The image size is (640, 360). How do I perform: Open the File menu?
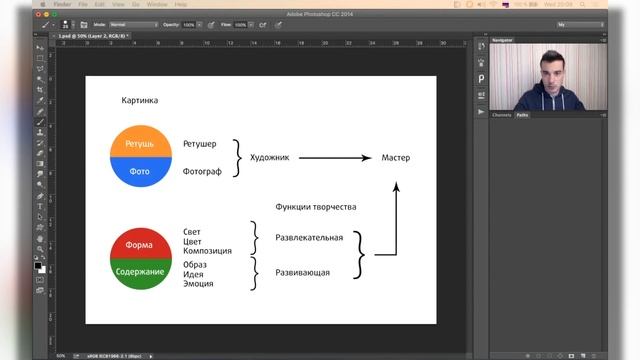pos(83,4)
